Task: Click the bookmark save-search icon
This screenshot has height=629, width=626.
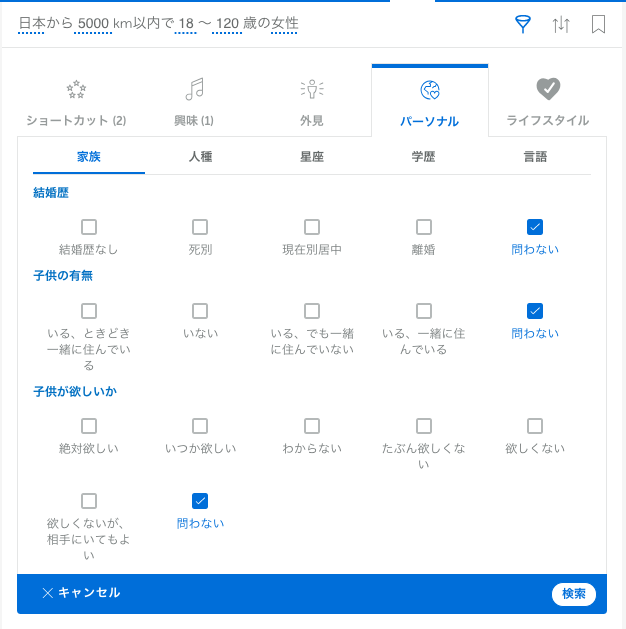Action: (598, 25)
